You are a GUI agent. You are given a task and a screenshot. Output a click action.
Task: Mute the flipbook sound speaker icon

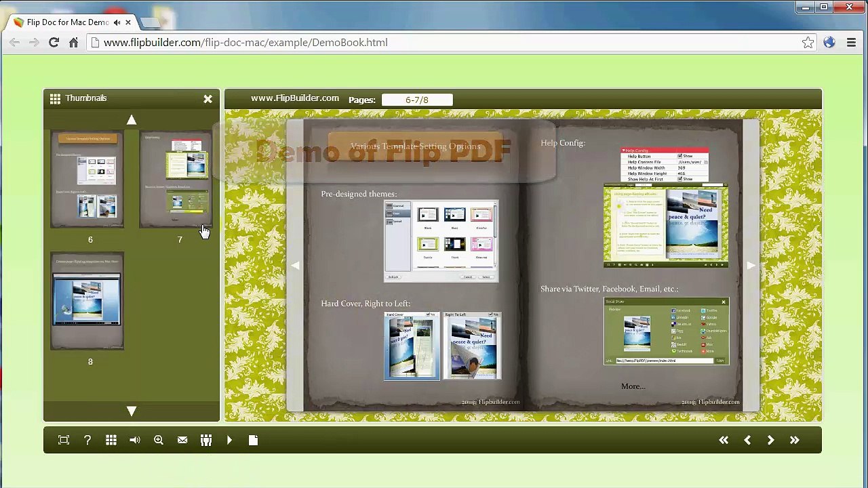coord(135,440)
